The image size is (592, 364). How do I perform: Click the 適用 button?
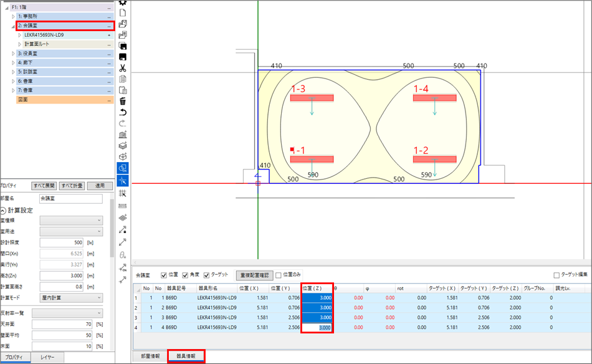[x=100, y=186]
